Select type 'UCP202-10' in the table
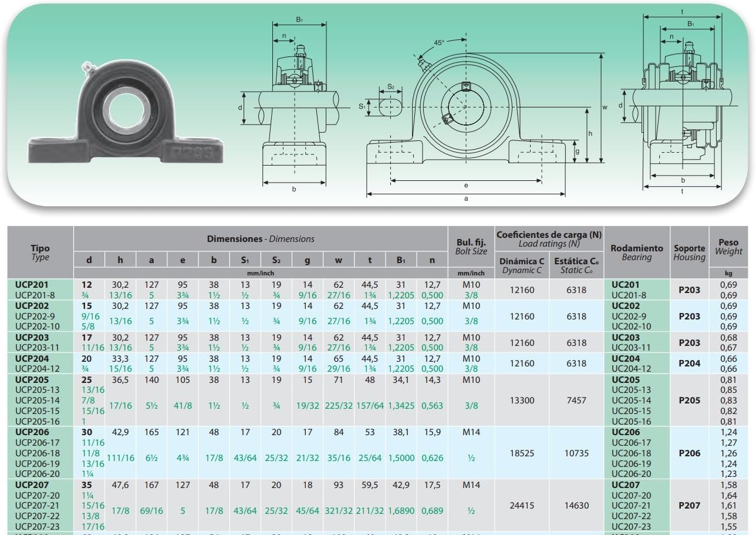Image resolution: width=756 pixels, height=535 pixels. point(38,327)
